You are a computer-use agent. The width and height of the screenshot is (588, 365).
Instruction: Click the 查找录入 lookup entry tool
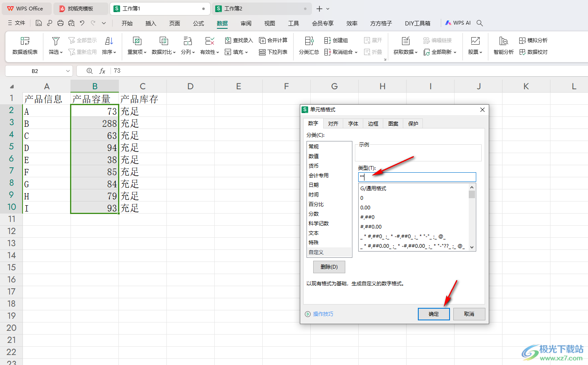pos(239,40)
